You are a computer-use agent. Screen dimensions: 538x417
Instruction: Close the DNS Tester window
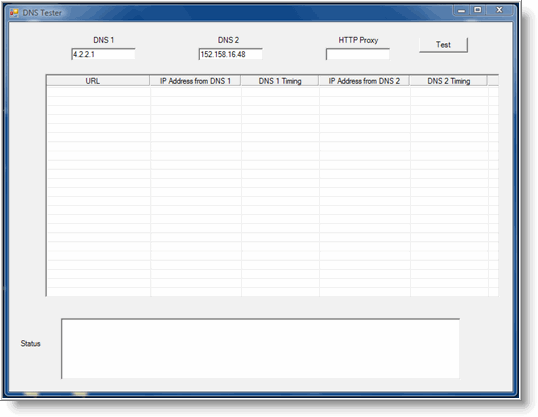click(x=500, y=10)
